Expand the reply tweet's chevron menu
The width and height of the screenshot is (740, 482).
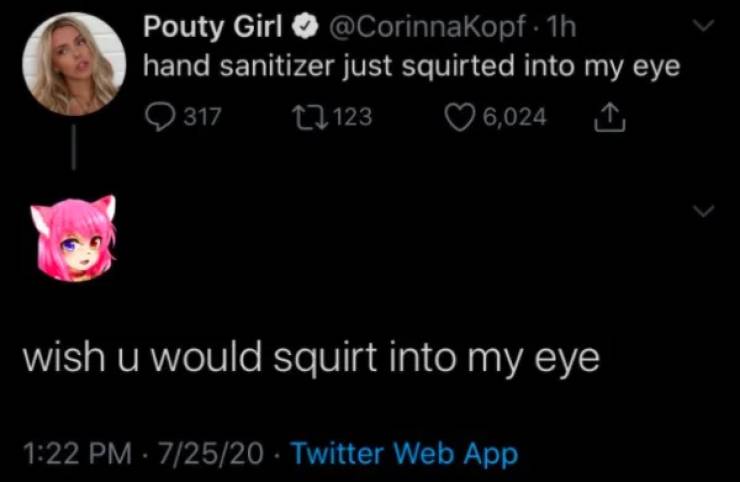(705, 211)
